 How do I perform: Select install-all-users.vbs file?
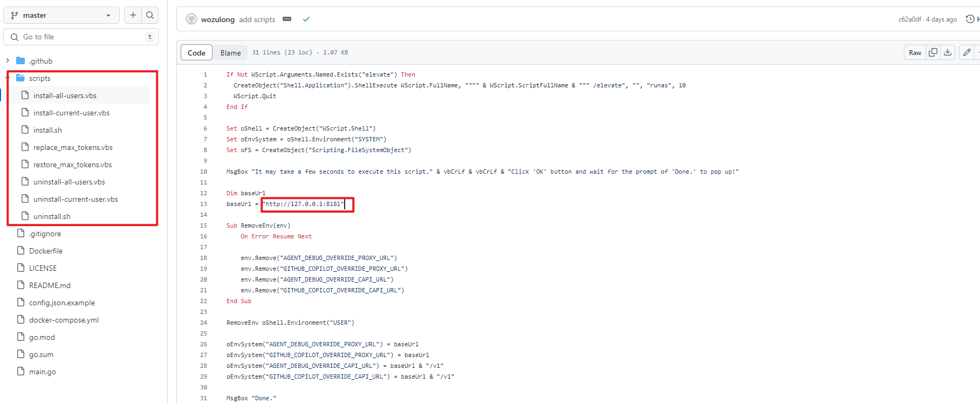click(x=65, y=95)
